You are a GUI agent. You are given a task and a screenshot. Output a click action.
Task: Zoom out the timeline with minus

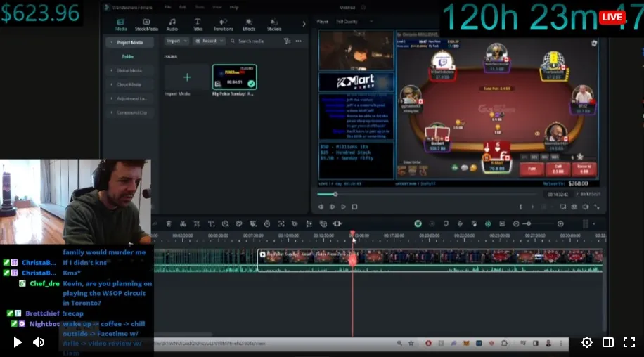pos(516,223)
